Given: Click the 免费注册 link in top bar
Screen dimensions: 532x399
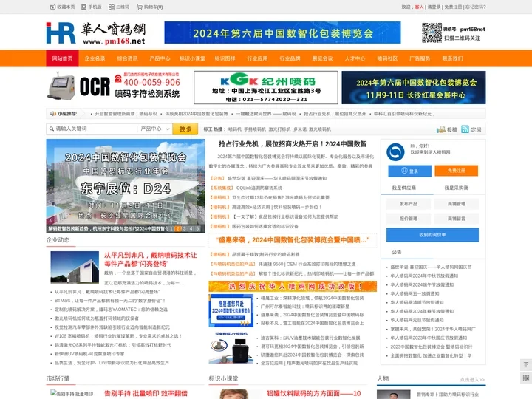Looking at the screenshot, I should click(453, 7).
